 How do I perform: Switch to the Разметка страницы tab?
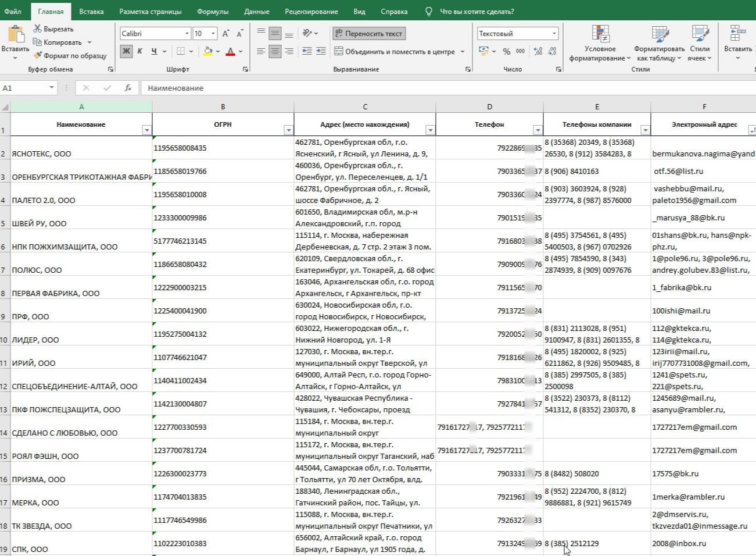click(150, 11)
